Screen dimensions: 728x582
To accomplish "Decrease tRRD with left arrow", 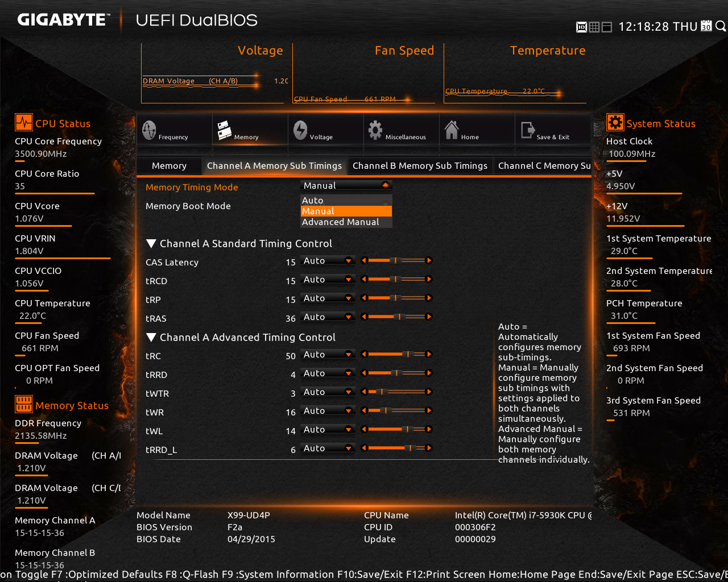I will (364, 373).
